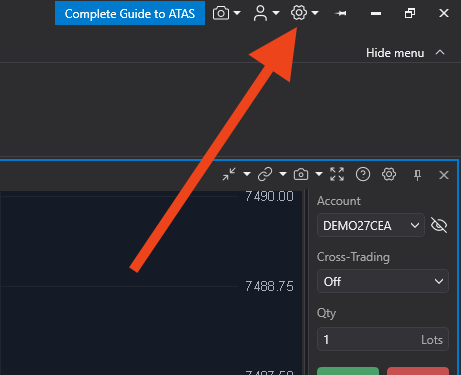Click the green buy button
The height and width of the screenshot is (375, 461).
click(348, 371)
